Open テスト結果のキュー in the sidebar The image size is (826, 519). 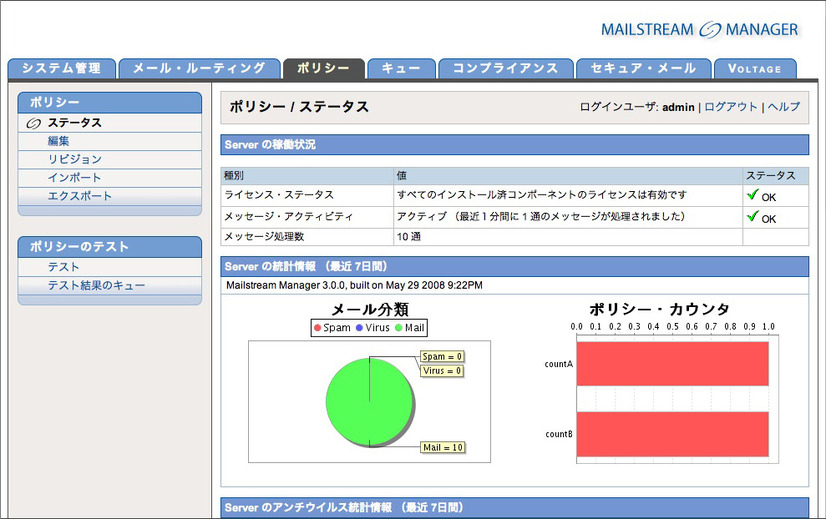[x=96, y=286]
